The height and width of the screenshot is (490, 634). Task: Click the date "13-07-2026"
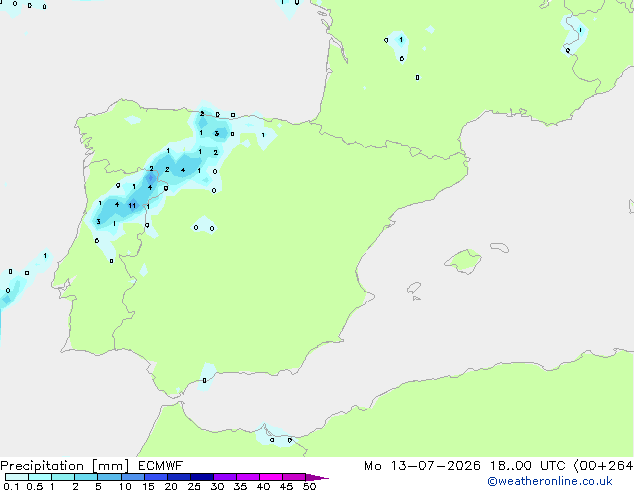(x=435, y=466)
